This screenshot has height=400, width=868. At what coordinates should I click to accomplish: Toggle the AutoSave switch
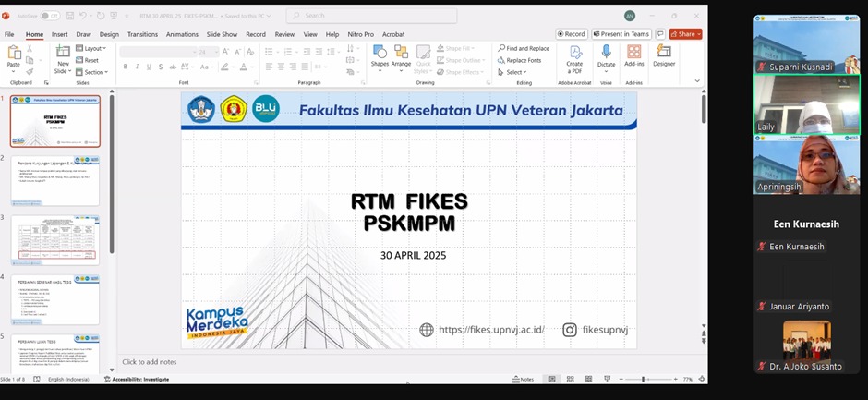49,16
